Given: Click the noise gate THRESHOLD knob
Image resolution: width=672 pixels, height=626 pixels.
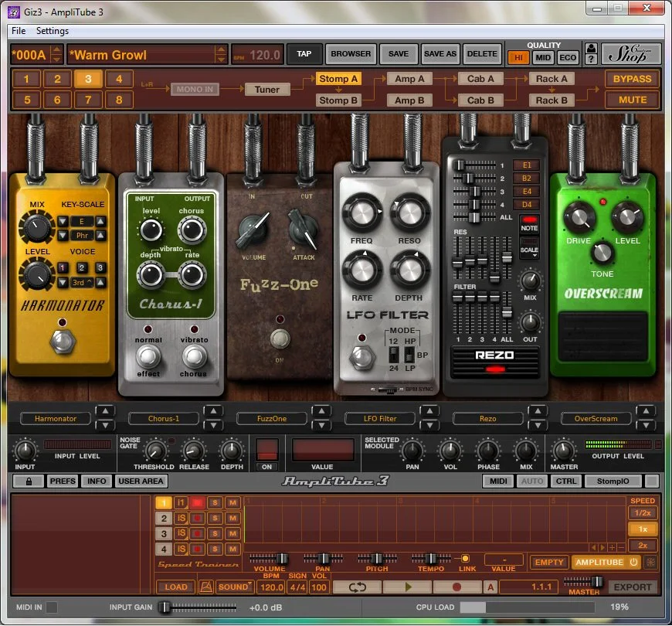Looking at the screenshot, I should click(x=154, y=451).
